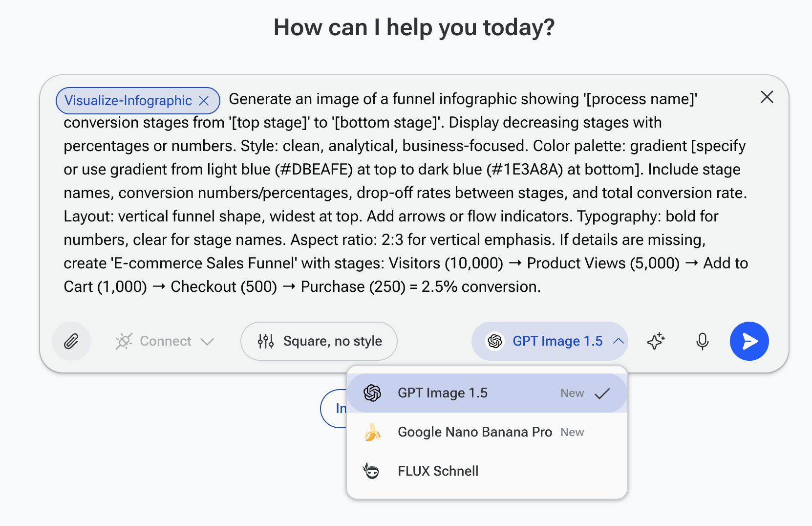Click the Visualize-Infographic tag label

pyautogui.click(x=128, y=101)
